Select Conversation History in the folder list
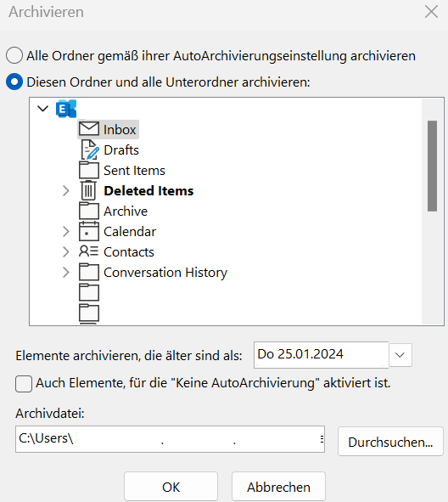The image size is (448, 502). pos(165,273)
